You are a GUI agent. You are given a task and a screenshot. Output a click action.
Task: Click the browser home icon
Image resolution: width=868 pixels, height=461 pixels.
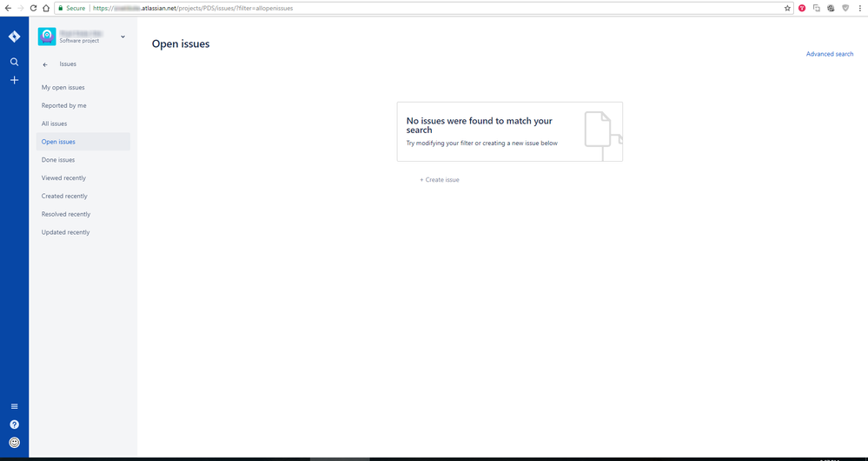[x=46, y=9]
